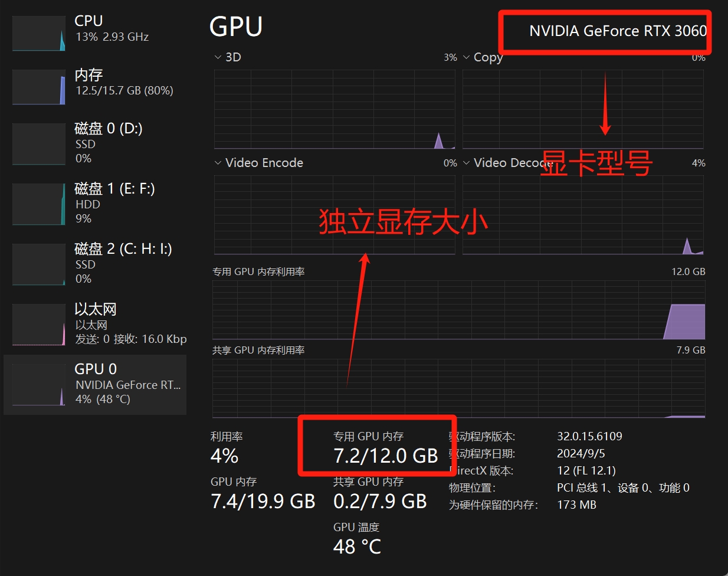This screenshot has width=728, height=576.
Task: Click the 3D utilization graph
Action: coord(334,109)
